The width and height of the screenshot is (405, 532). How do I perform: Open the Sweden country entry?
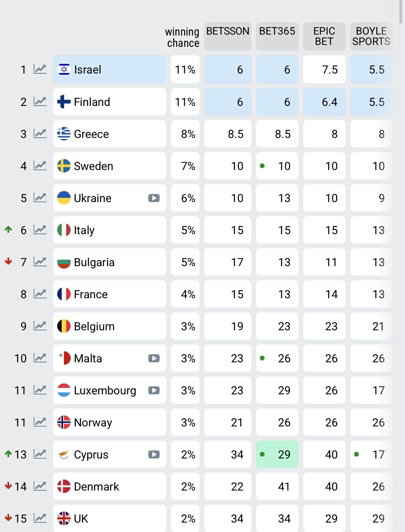point(109,166)
